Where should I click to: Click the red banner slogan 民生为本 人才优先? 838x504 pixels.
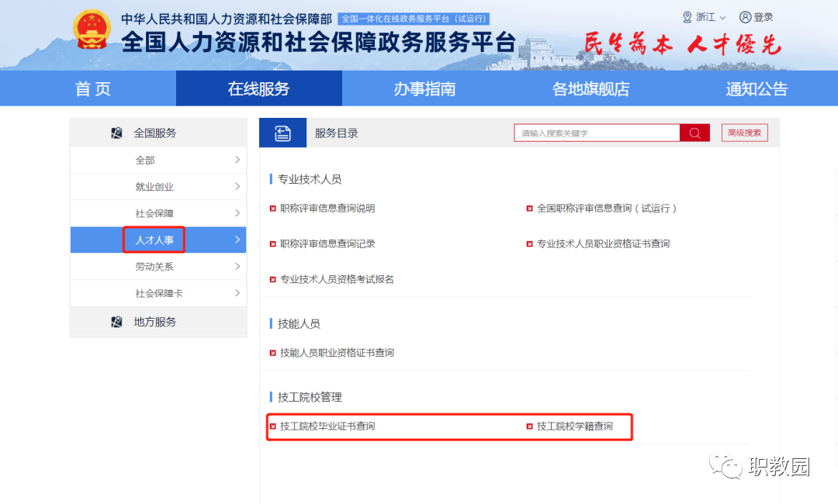(681, 43)
